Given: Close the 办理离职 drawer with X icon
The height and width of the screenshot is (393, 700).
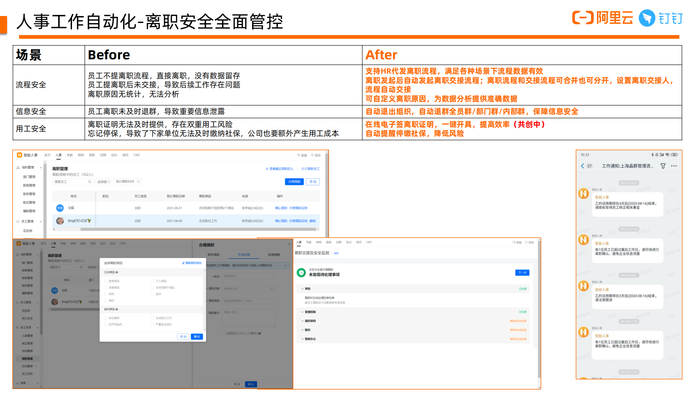Looking at the screenshot, I should click(289, 245).
